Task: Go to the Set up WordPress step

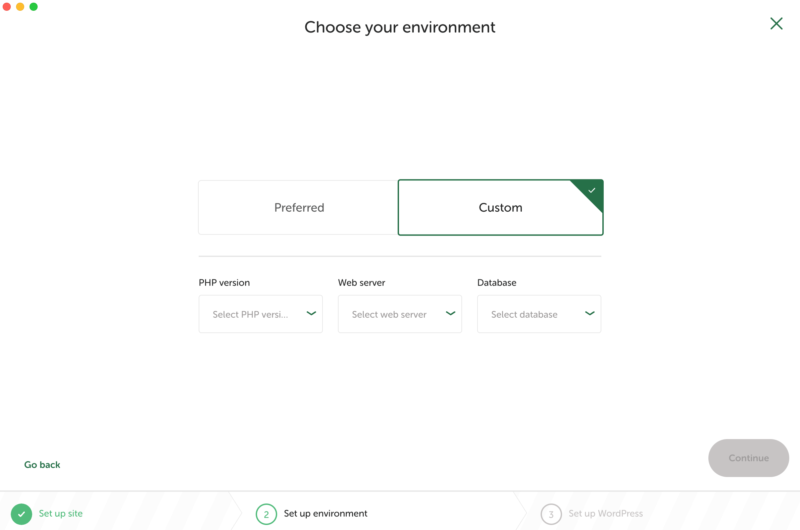Action: coord(606,514)
